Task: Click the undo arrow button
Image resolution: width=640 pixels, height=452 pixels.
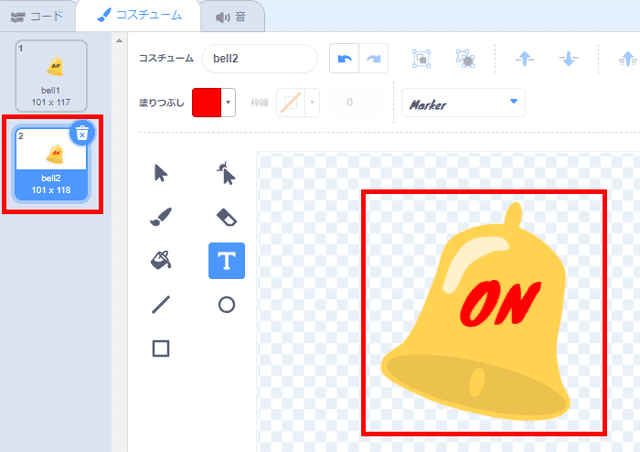Action: pyautogui.click(x=344, y=59)
